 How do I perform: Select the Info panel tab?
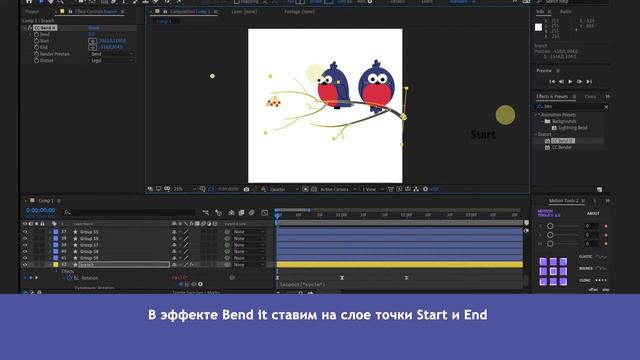pyautogui.click(x=540, y=11)
